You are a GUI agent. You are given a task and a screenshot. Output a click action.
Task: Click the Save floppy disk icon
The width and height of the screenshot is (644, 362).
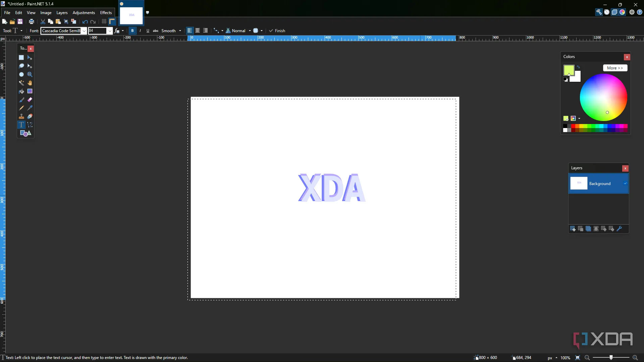[20, 22]
